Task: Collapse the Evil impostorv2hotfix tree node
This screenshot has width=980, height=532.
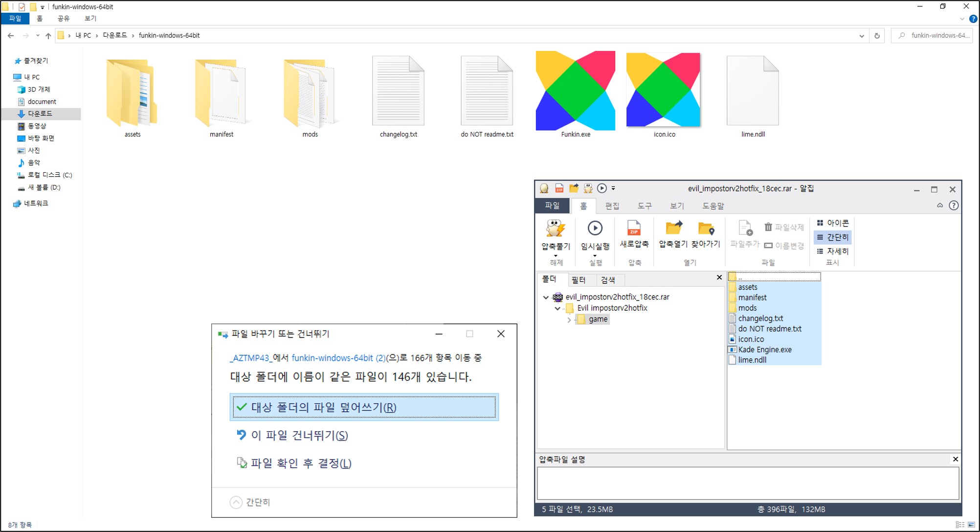Action: point(557,308)
